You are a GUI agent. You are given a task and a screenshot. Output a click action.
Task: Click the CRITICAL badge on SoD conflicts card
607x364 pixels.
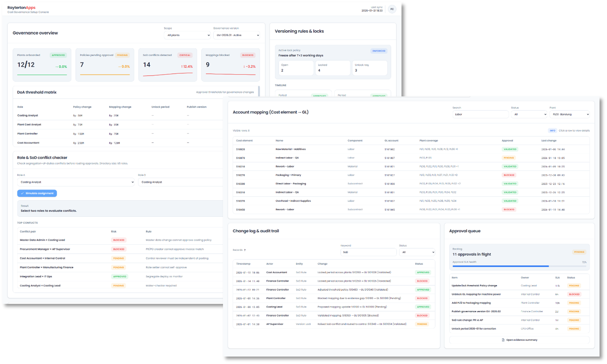[x=185, y=55]
